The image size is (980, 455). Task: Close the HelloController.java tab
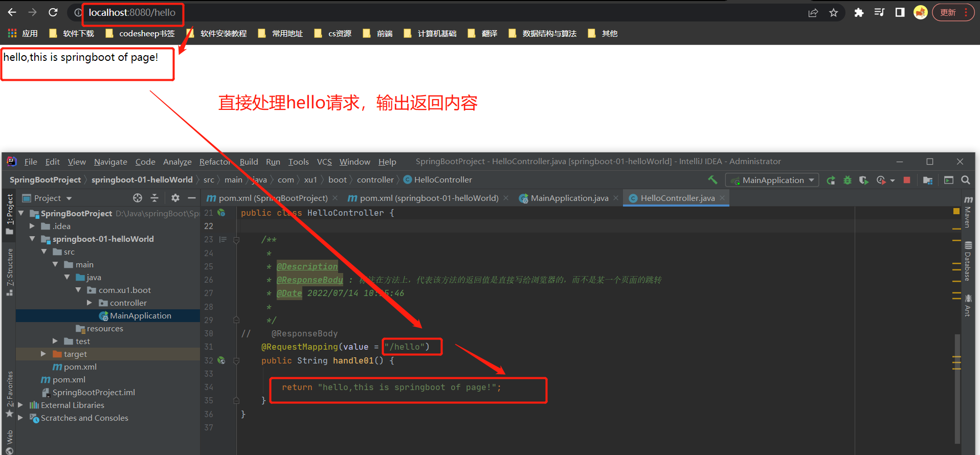click(722, 198)
